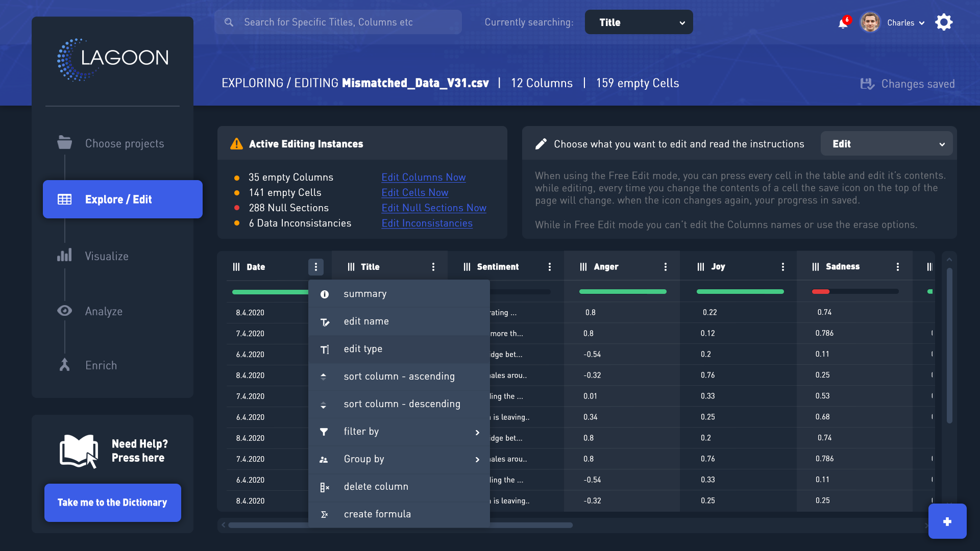Click the first row Joy value 0.22
Screen dimensions: 980x551
coord(709,312)
